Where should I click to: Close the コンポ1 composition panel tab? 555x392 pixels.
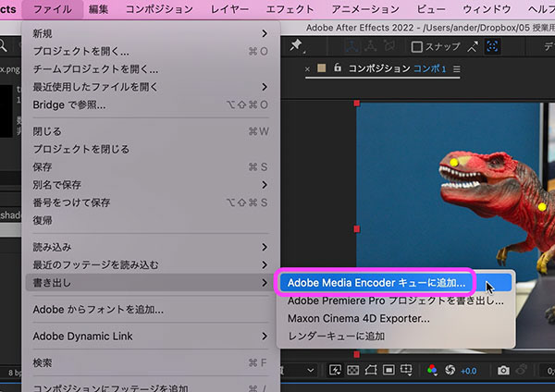tap(307, 69)
